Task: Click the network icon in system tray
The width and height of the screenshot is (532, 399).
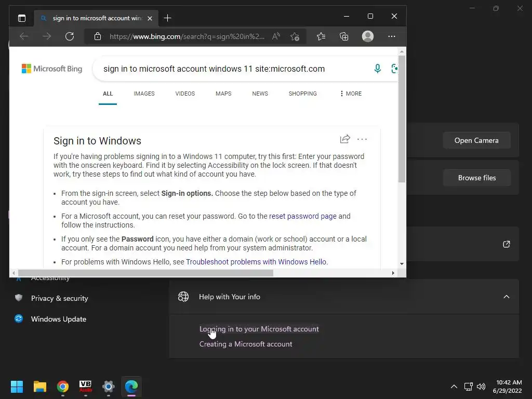Action: 469,387
